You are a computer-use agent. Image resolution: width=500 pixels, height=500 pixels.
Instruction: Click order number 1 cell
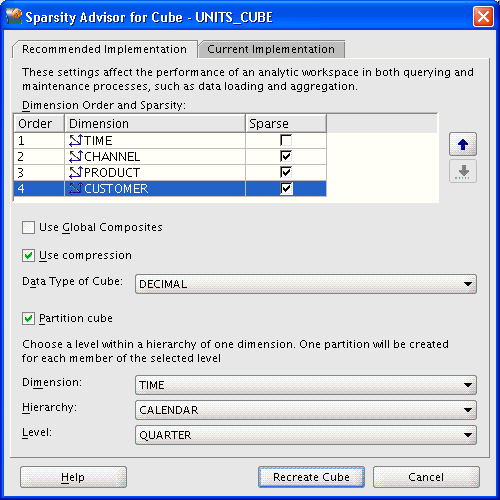[39, 140]
